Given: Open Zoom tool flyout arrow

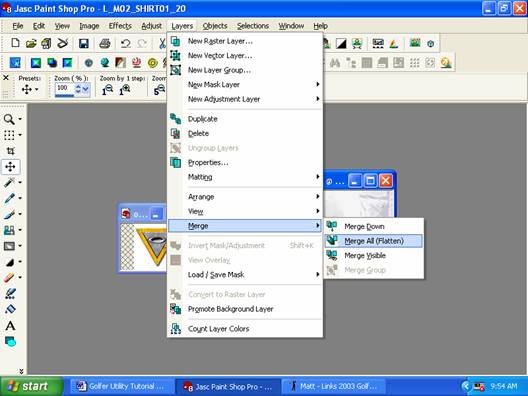Looking at the screenshot, I should 20,119.
